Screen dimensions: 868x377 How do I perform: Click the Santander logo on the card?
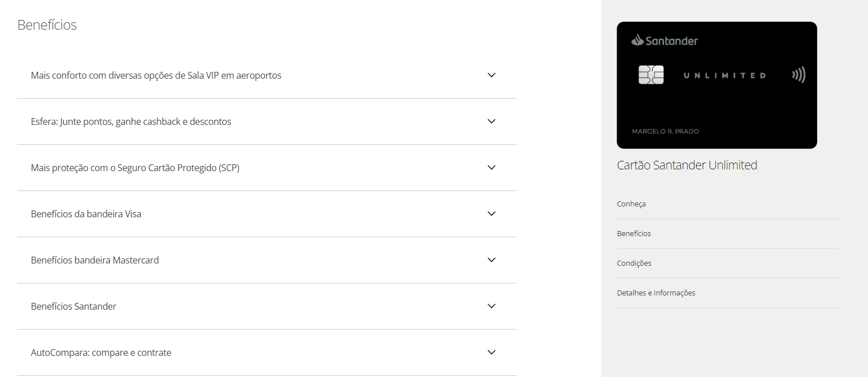(x=665, y=40)
